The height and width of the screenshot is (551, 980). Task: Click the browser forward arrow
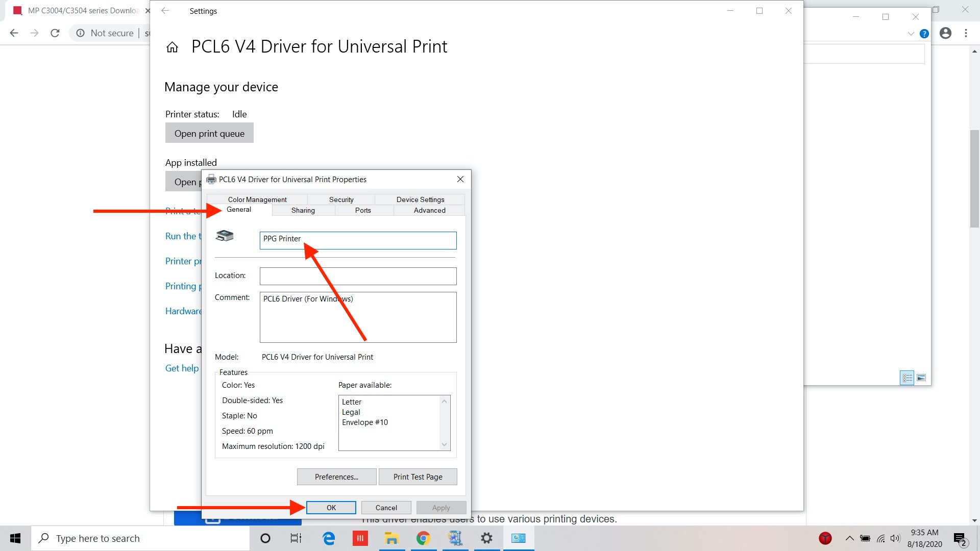coord(34,33)
